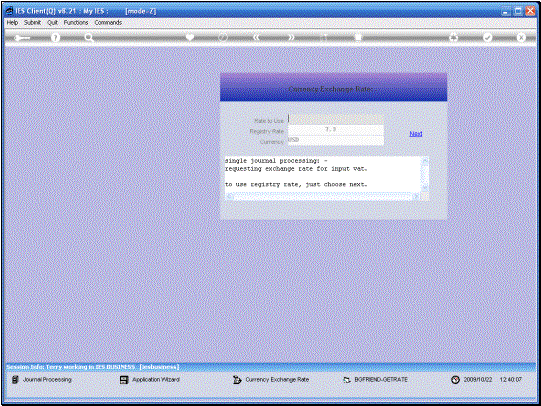Screen dimensions: 541x406
Task: Click the heart favorites toolbar icon
Action: pos(189,37)
